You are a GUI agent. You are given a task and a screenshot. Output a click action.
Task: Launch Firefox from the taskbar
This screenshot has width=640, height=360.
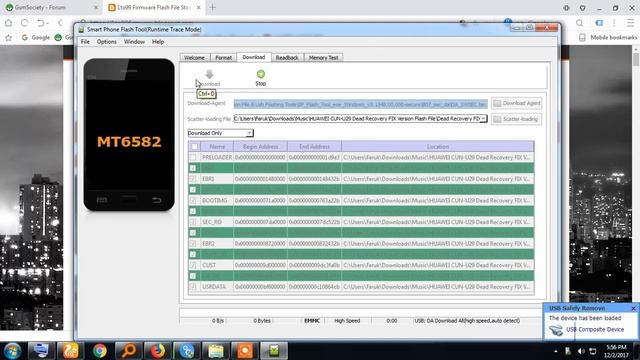tap(158, 351)
